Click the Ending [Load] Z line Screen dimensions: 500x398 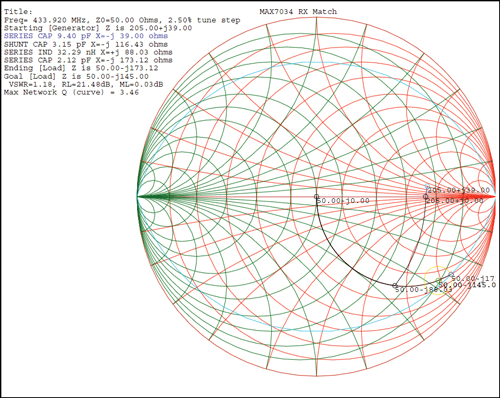tap(81, 68)
